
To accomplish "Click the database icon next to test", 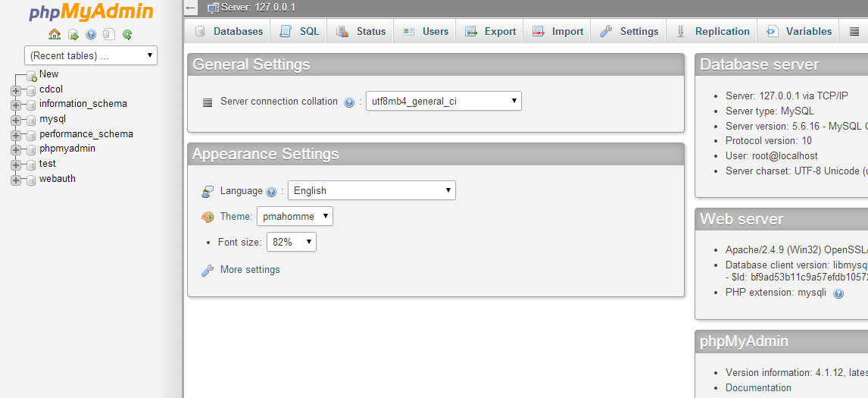I will pyautogui.click(x=31, y=165).
